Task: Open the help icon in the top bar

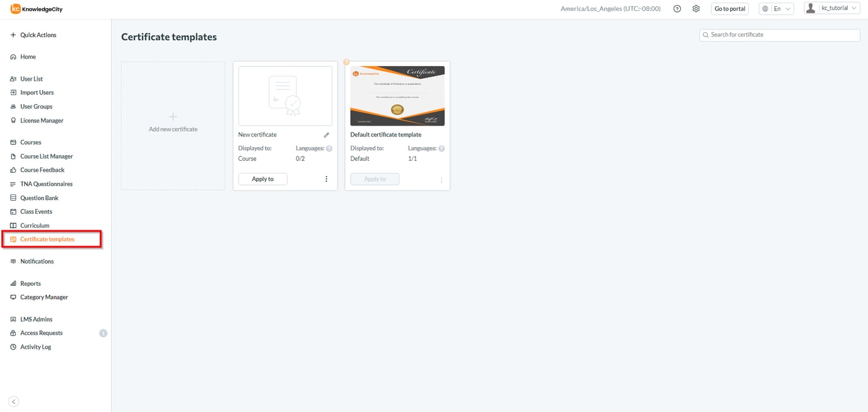Action: tap(677, 8)
